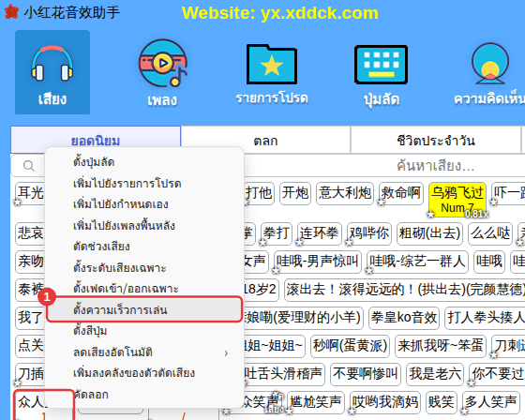This screenshot has width=525, height=420.
Task: Choose ตัดช่วงเสียง menu entry
Action: click(144, 247)
